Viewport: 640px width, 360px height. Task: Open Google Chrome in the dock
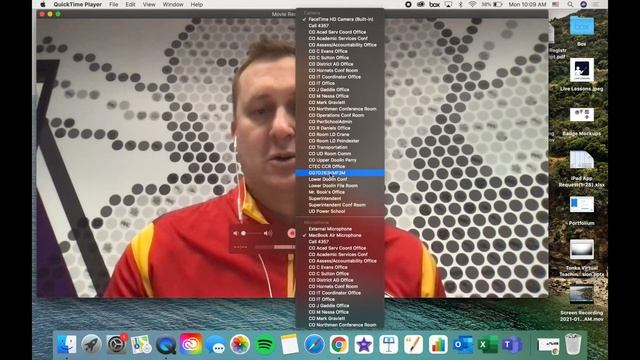[x=339, y=344]
